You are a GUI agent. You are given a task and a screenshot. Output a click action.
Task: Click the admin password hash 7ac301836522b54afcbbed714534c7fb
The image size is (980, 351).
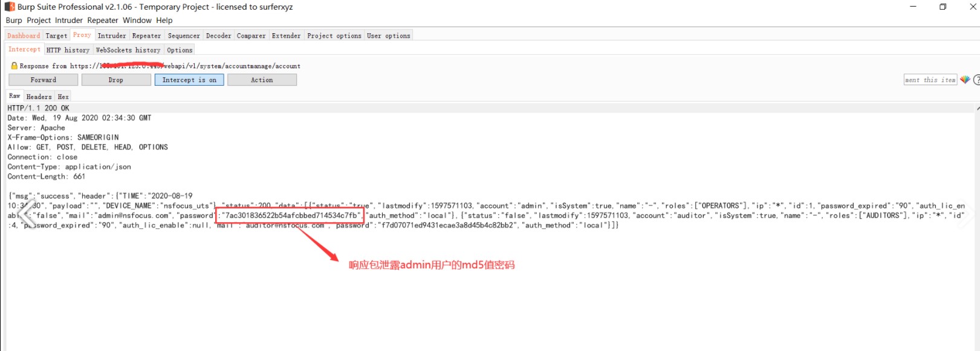[x=291, y=216]
